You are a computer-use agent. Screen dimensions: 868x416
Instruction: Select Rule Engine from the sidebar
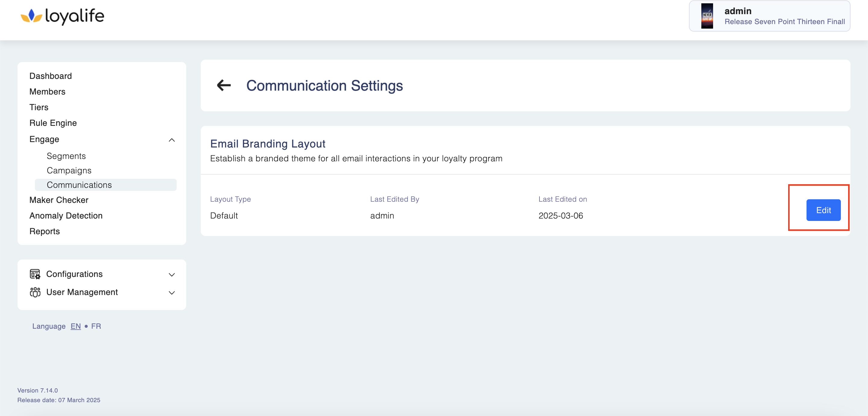(x=53, y=123)
